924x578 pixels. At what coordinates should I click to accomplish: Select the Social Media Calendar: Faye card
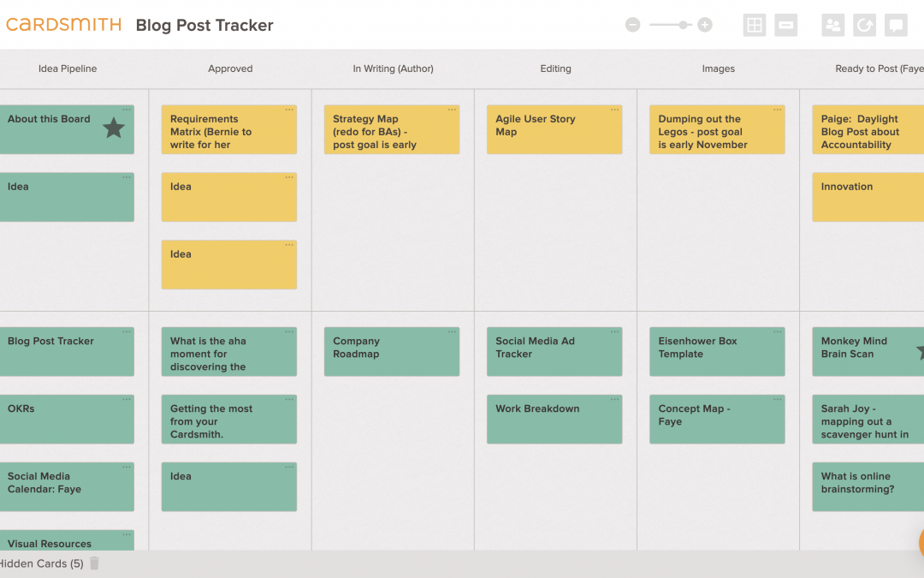coord(67,486)
